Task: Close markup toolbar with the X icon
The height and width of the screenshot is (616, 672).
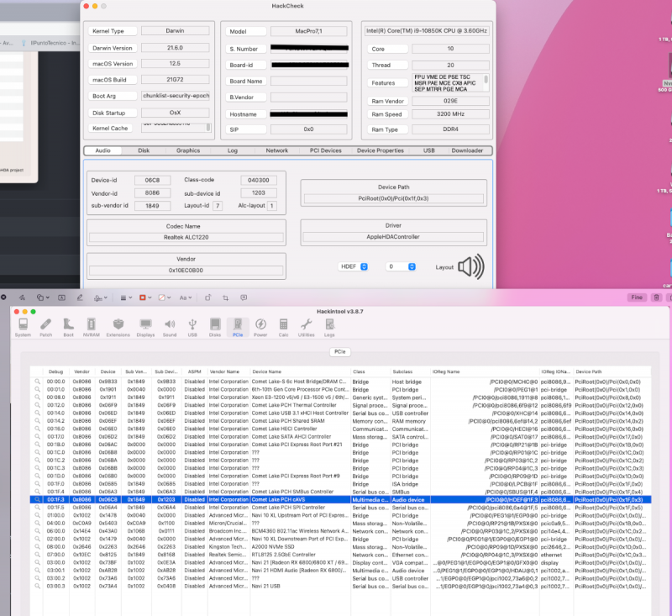Action: pyautogui.click(x=3, y=297)
